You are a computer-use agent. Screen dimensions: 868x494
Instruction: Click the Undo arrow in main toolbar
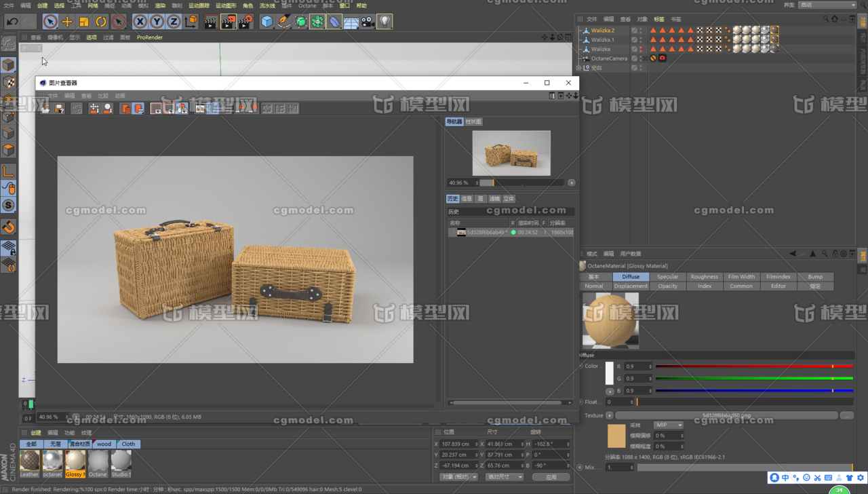point(12,22)
